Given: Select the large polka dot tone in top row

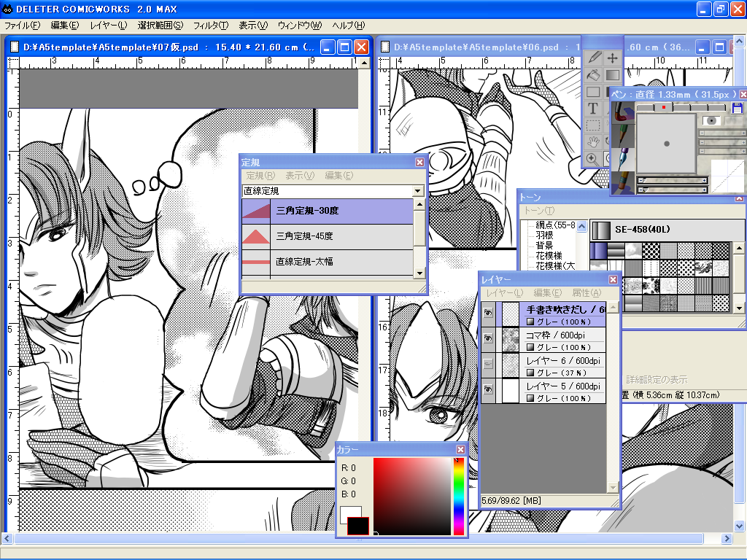Looking at the screenshot, I should 650,251.
